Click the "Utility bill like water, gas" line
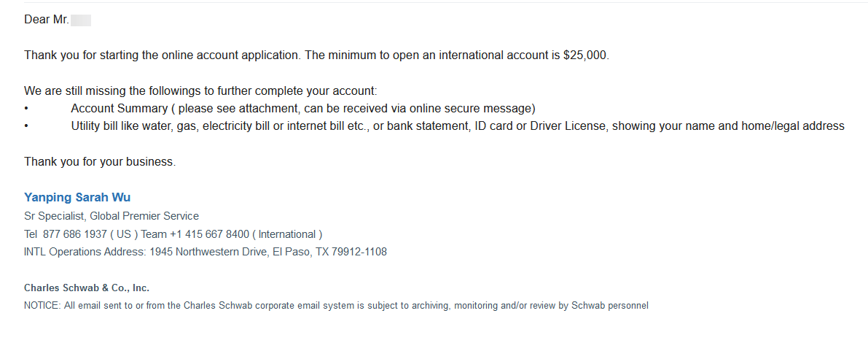The height and width of the screenshot is (343, 868). (x=458, y=126)
